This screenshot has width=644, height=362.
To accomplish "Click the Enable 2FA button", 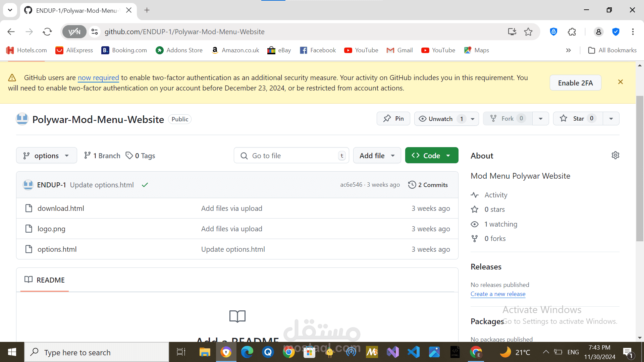I will point(576,83).
